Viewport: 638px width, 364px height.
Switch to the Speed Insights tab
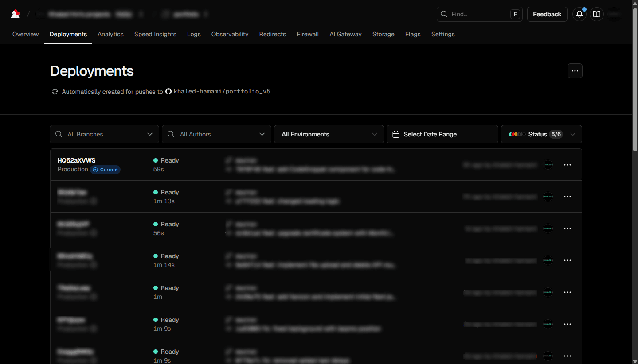click(x=155, y=34)
